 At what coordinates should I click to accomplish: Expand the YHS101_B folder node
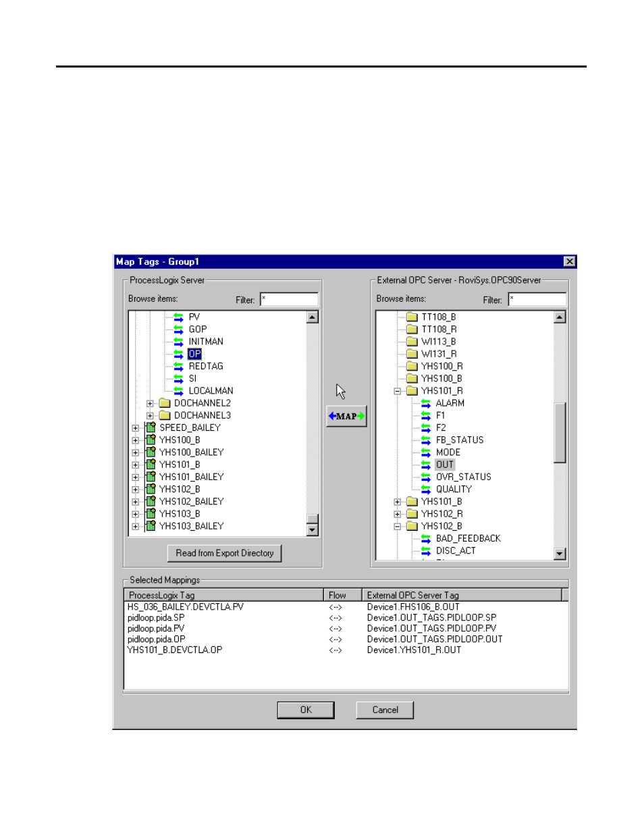398,502
